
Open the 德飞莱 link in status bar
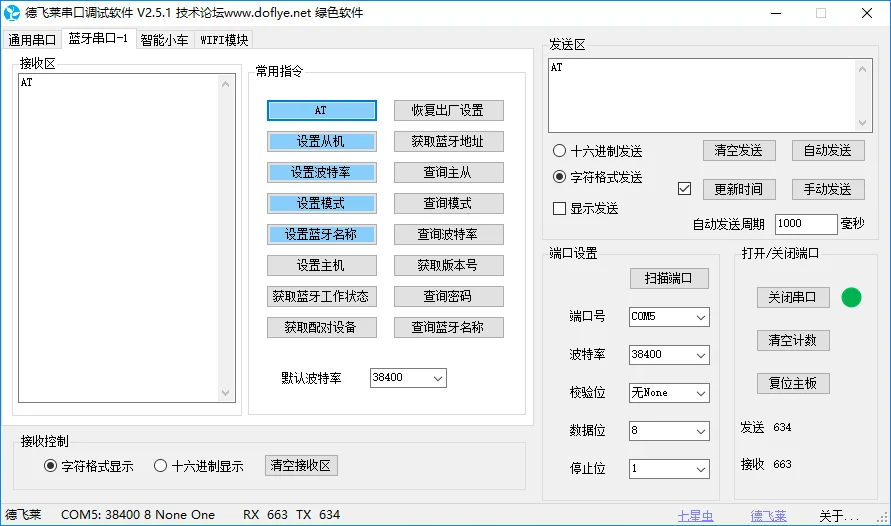(768, 516)
